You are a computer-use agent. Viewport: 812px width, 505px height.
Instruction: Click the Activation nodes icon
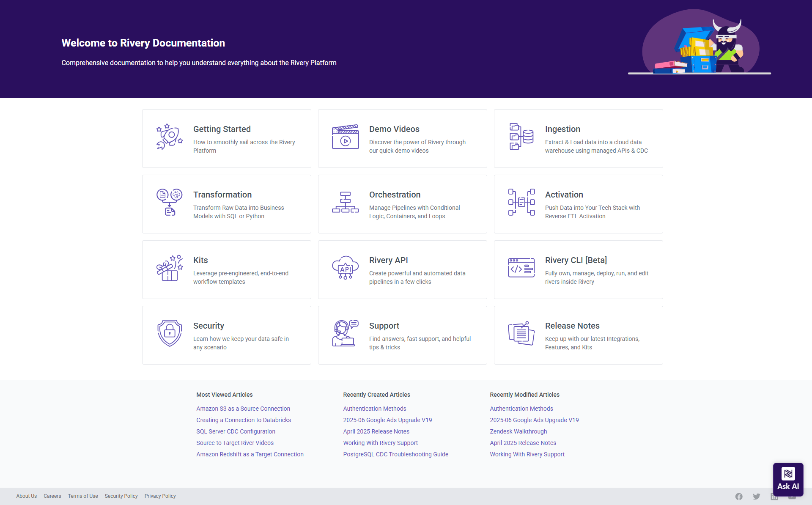(521, 202)
